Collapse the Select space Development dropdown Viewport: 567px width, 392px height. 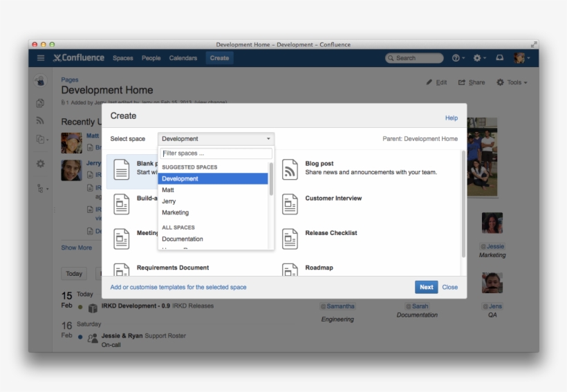[216, 139]
